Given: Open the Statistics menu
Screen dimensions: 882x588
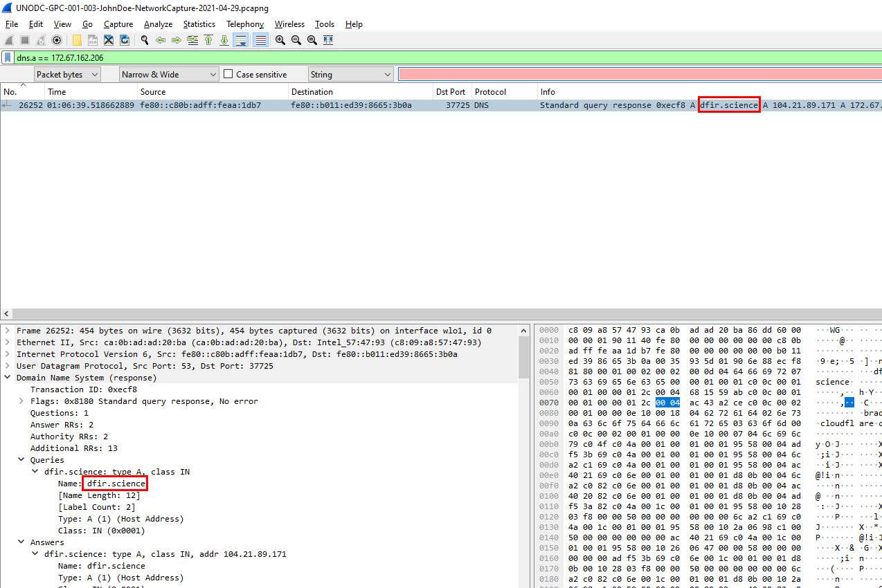Looking at the screenshot, I should pos(199,24).
